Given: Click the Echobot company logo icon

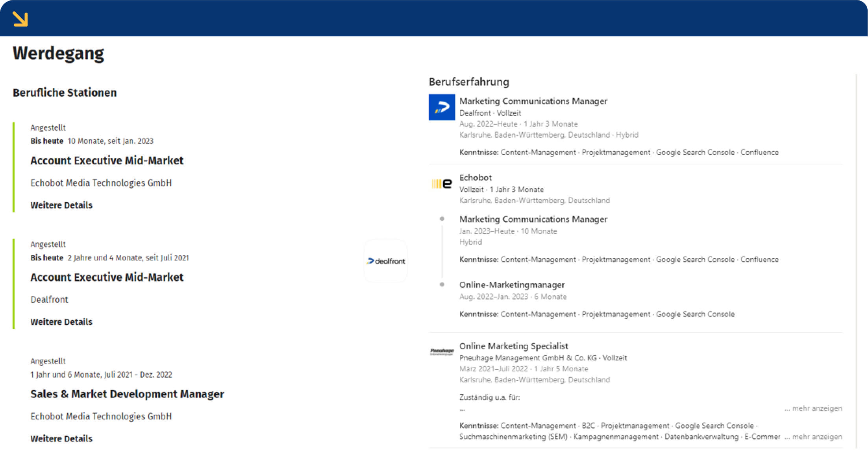Looking at the screenshot, I should click(x=442, y=183).
